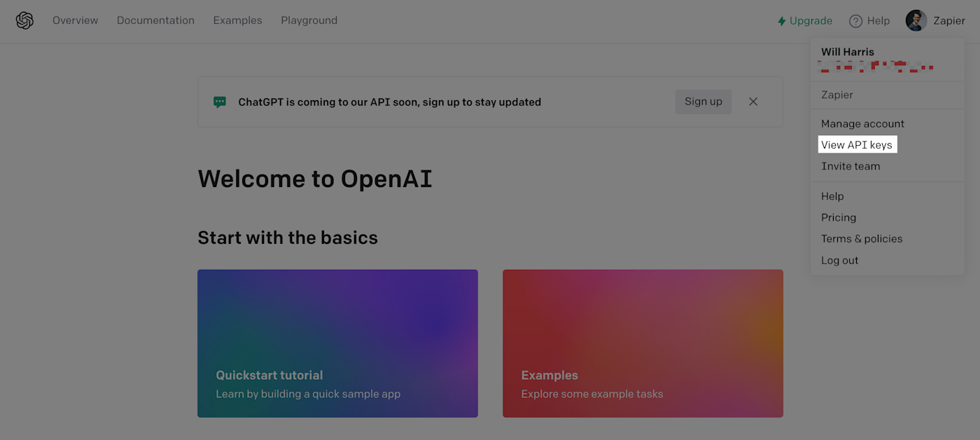The height and width of the screenshot is (440, 980).
Task: Click the Start with the basics heading
Action: (x=288, y=238)
